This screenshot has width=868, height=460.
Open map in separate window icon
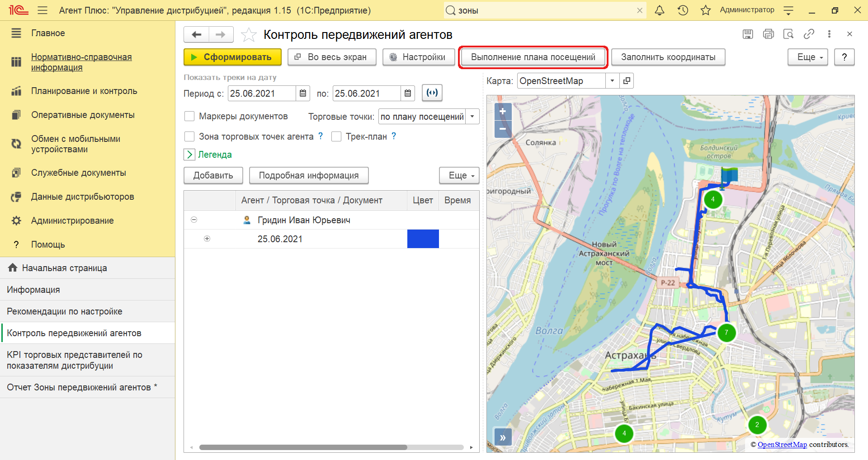coord(627,81)
